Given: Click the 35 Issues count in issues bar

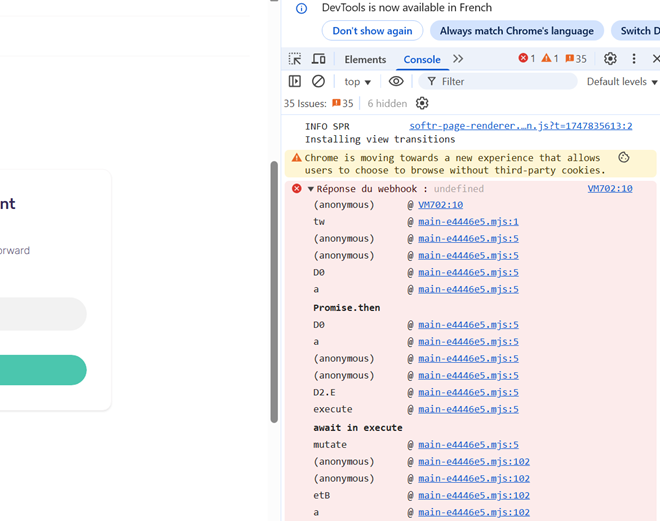Looking at the screenshot, I should point(319,104).
